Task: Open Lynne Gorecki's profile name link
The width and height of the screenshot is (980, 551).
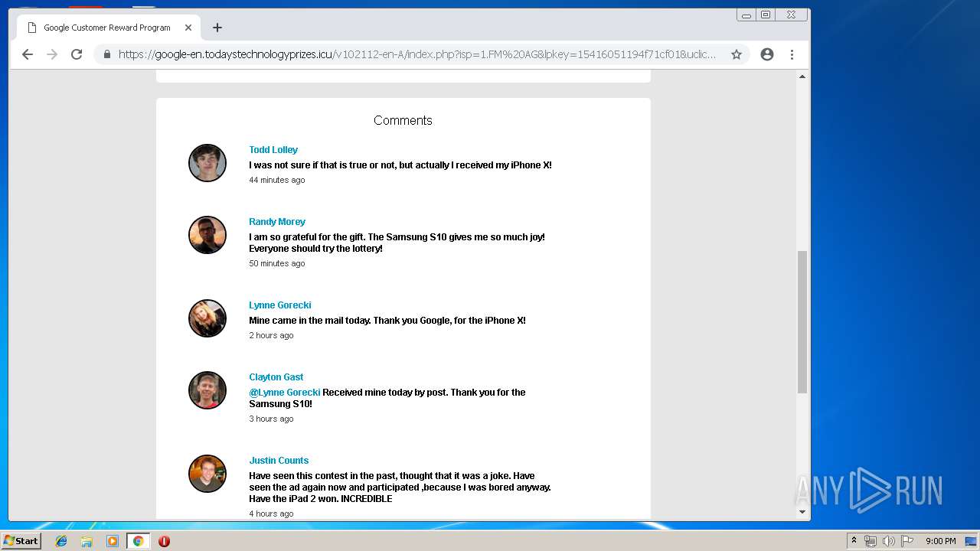Action: (x=280, y=305)
